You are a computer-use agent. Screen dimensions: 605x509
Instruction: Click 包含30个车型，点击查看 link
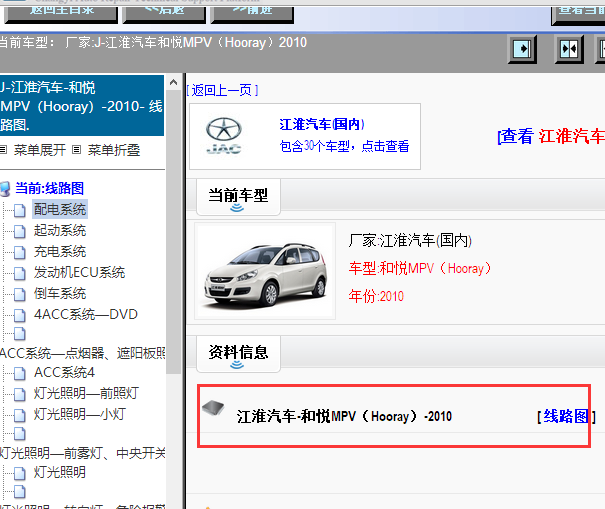[x=344, y=146]
